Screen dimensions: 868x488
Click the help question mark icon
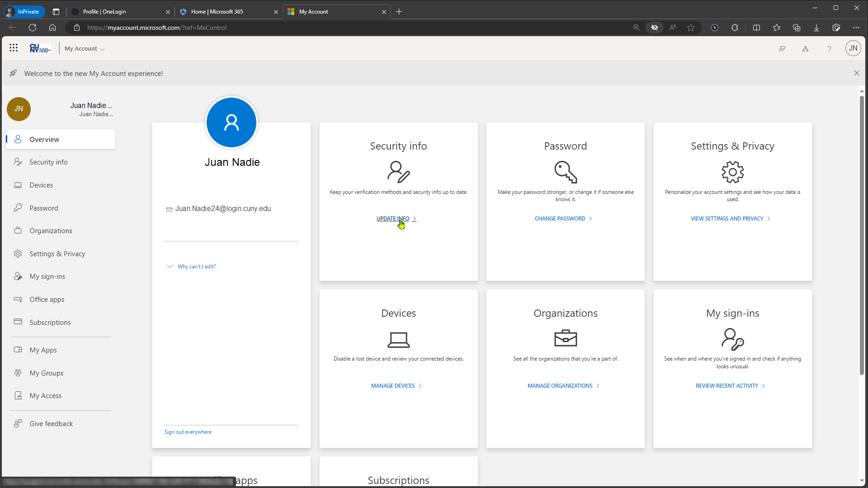[829, 49]
